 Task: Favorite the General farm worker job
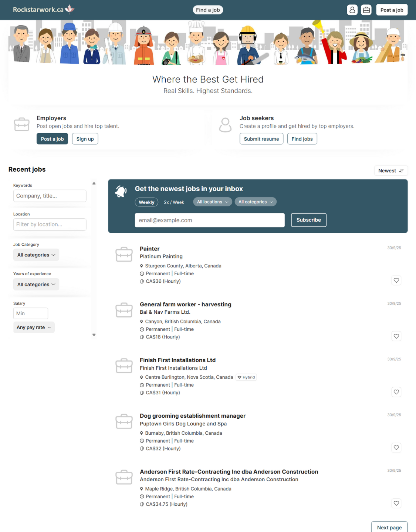(396, 336)
